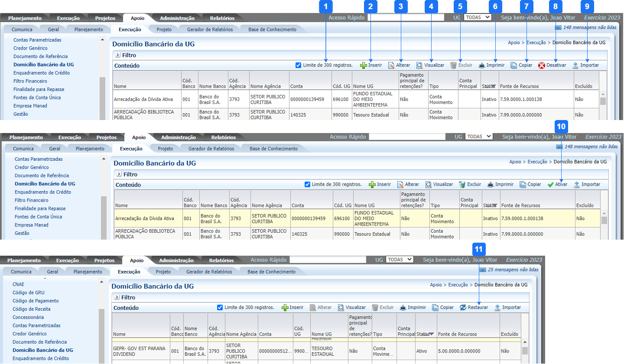Uncheck 'Limite de 300 registros' in top panel
The image size is (624, 364).
tap(298, 65)
